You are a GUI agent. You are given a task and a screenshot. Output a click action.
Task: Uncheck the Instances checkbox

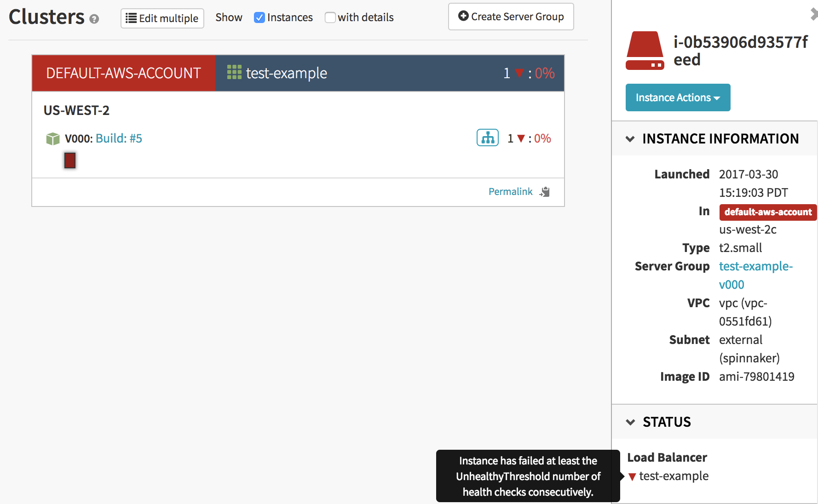click(259, 17)
